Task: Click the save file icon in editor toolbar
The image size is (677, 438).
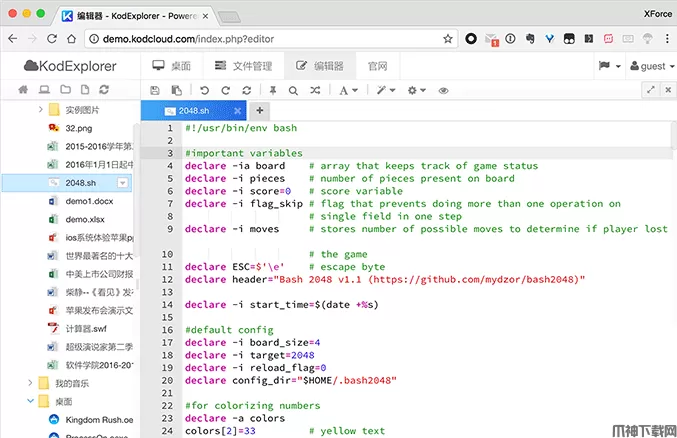Action: (x=154, y=90)
